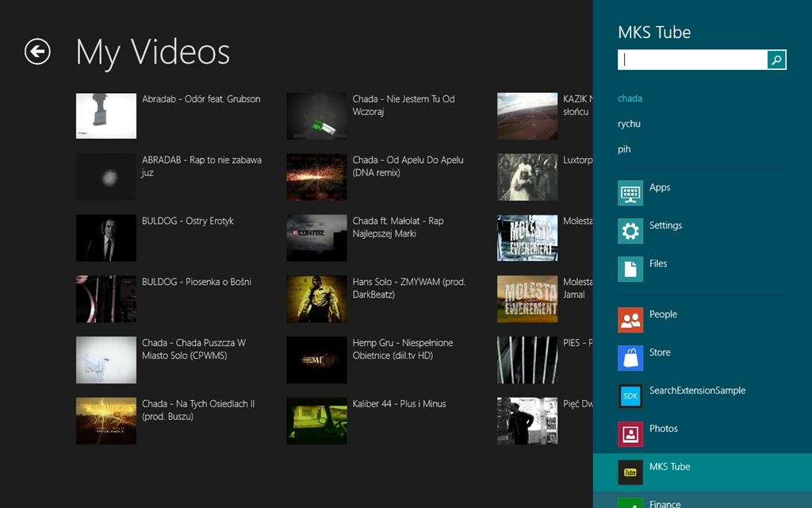Screen dimensions: 812x508
Task: Click the 'Files' label in the search pane
Action: coord(658,264)
